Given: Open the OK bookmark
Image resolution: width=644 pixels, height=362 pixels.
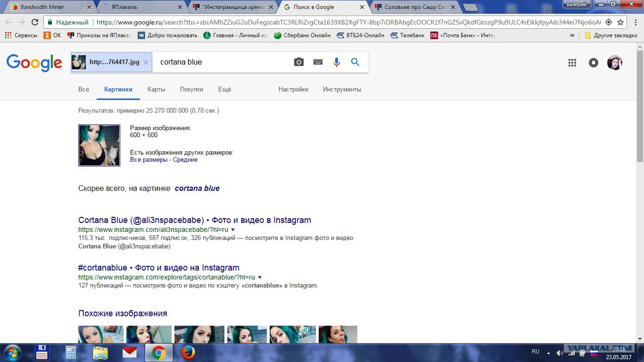Looking at the screenshot, I should (52, 35).
